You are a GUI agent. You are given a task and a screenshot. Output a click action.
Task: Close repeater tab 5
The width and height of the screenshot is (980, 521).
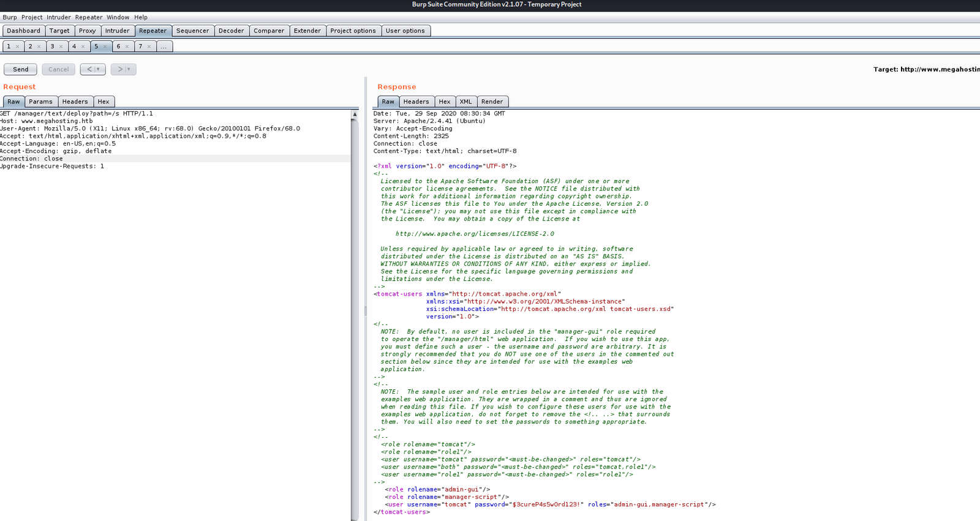tap(105, 47)
